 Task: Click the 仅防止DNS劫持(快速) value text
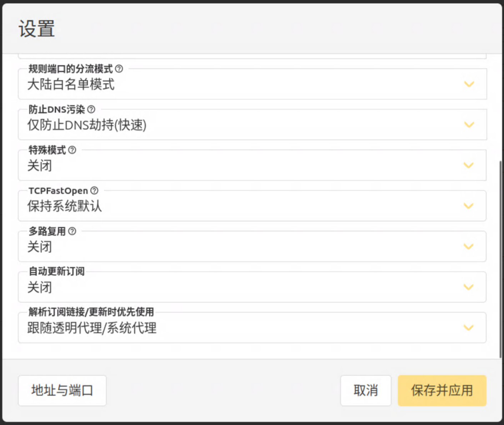(87, 125)
